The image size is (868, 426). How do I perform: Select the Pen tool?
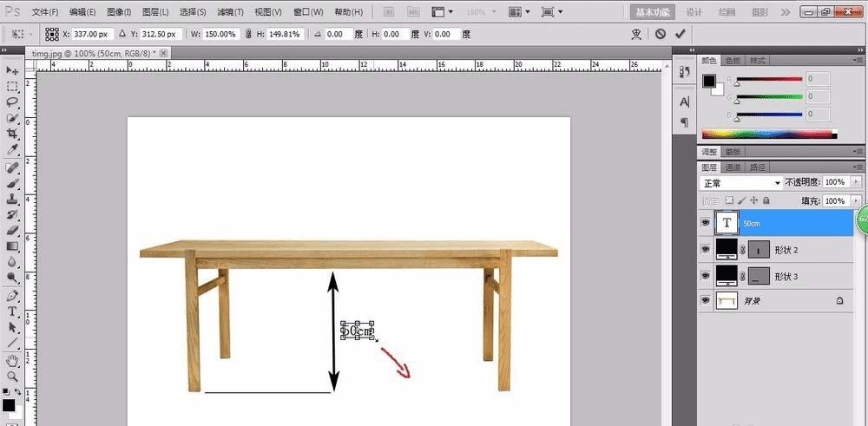[11, 296]
